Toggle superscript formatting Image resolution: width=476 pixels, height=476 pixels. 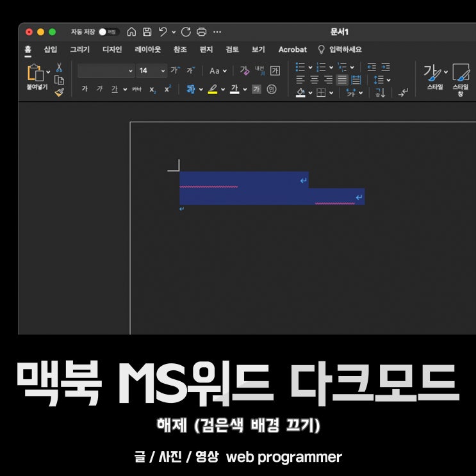[168, 88]
